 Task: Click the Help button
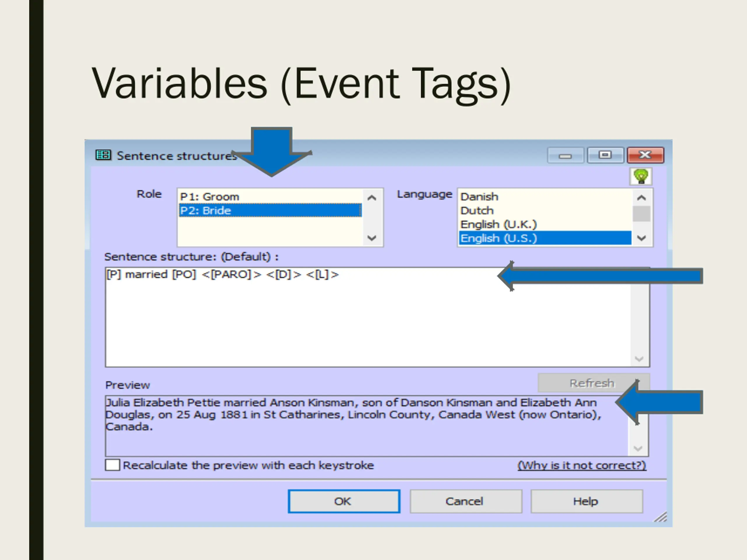(587, 501)
